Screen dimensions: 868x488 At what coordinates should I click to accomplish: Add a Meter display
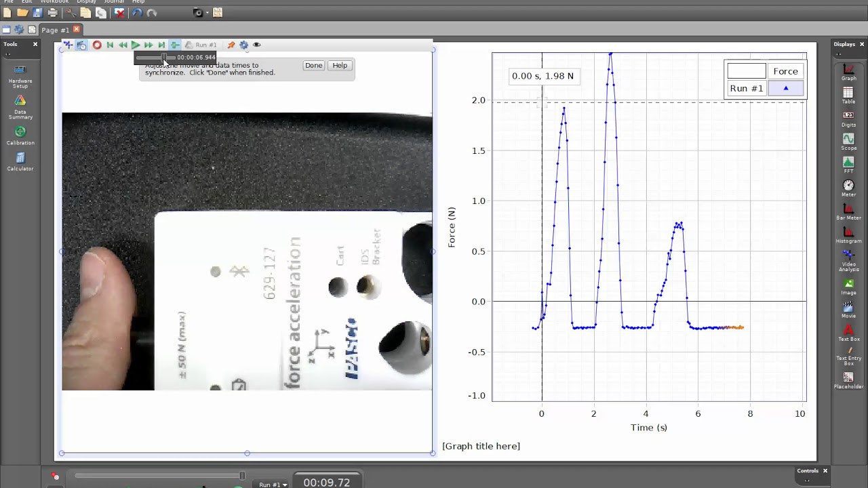pyautogui.click(x=848, y=188)
